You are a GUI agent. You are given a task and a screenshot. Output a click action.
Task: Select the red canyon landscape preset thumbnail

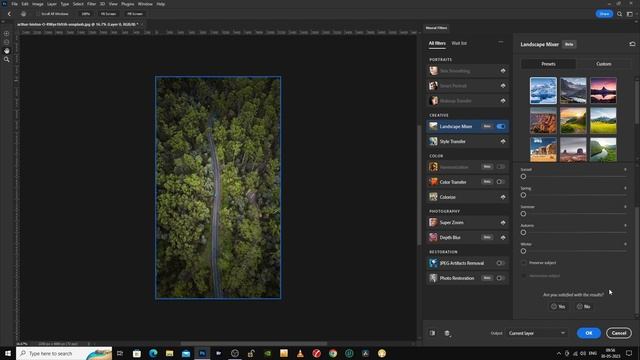point(543,121)
